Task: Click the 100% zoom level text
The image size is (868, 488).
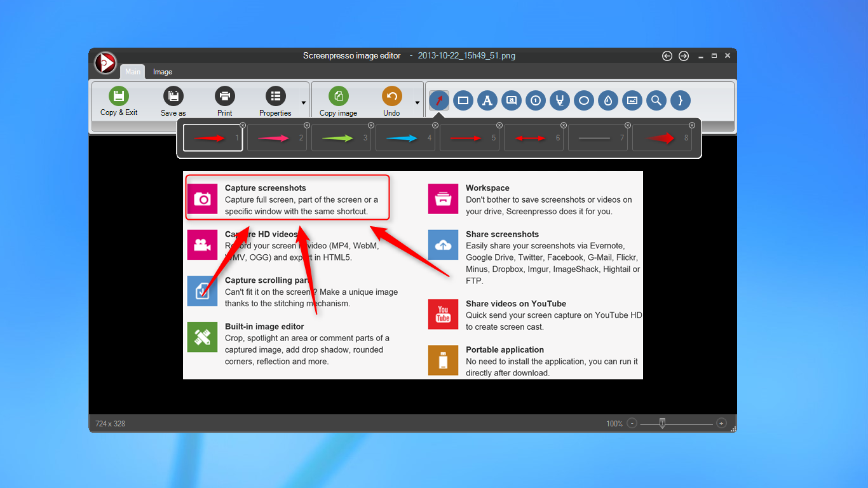Action: pos(614,424)
